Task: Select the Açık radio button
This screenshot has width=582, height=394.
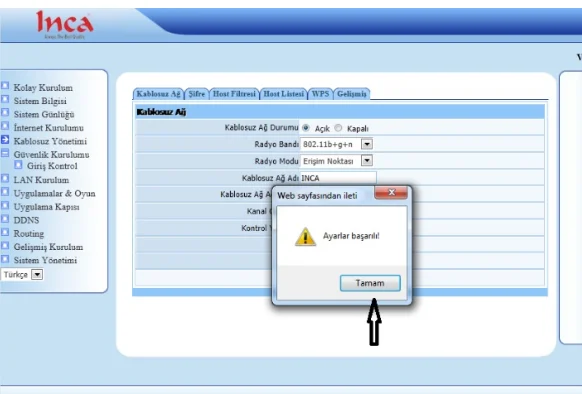Action: (x=306, y=128)
